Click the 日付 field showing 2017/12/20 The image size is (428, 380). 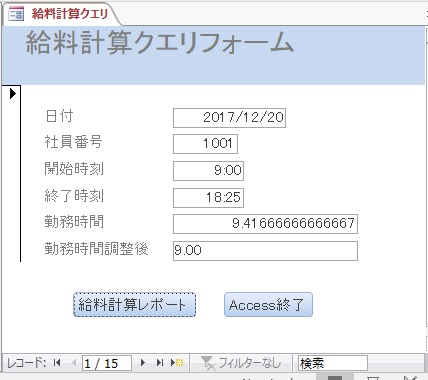[x=229, y=118]
